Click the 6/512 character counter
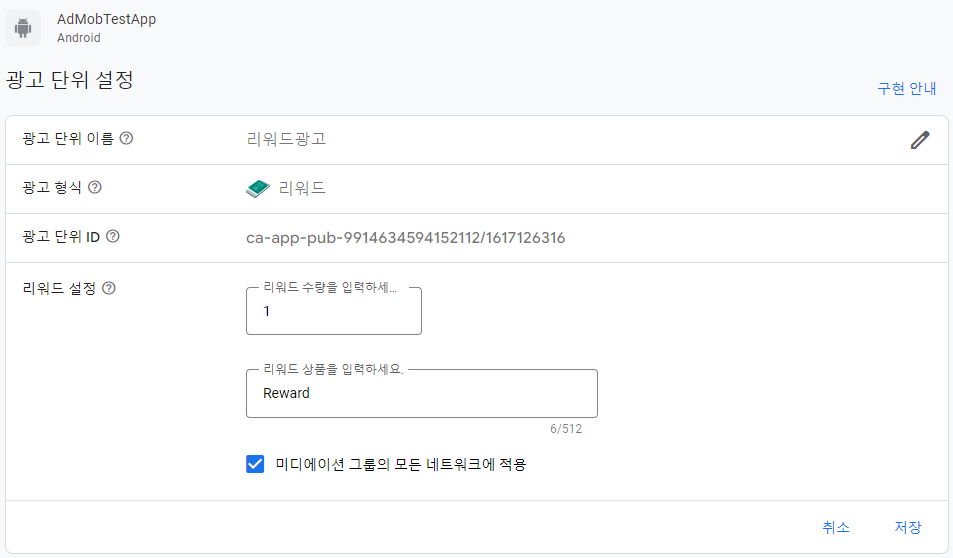The width and height of the screenshot is (953, 558). (566, 429)
